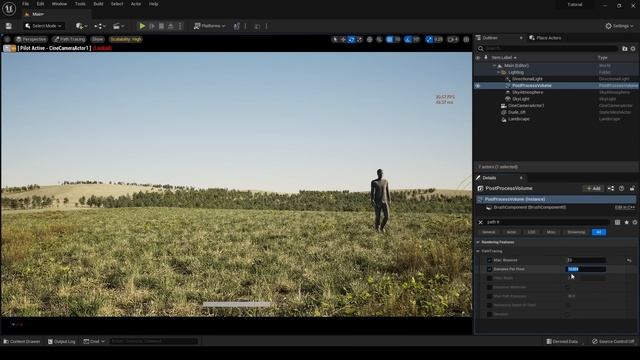Open the cinematics clapperboard dropdown
The width and height of the screenshot is (640, 360).
118,26
